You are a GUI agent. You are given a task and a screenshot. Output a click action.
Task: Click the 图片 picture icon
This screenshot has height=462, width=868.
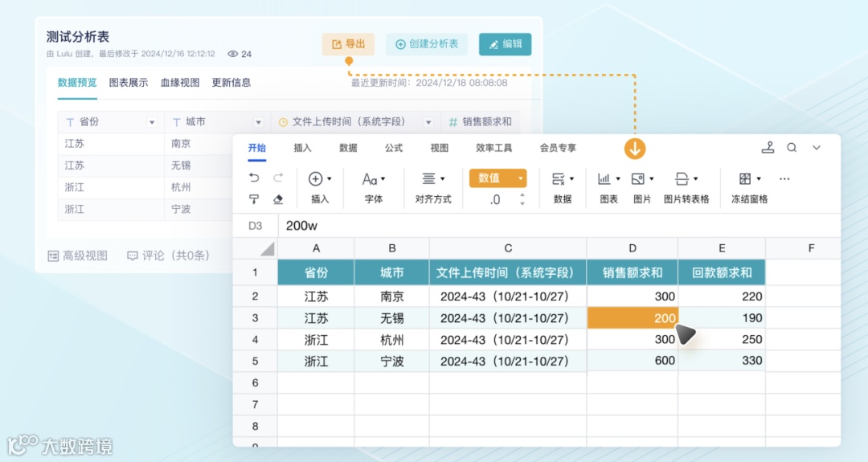pos(637,178)
